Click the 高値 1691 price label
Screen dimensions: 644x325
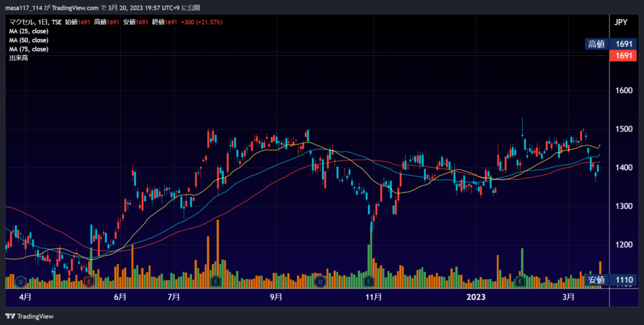611,44
